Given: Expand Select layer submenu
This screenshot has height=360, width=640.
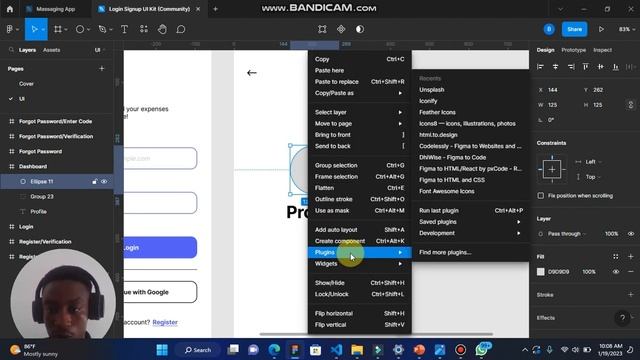Looking at the screenshot, I should tap(359, 112).
